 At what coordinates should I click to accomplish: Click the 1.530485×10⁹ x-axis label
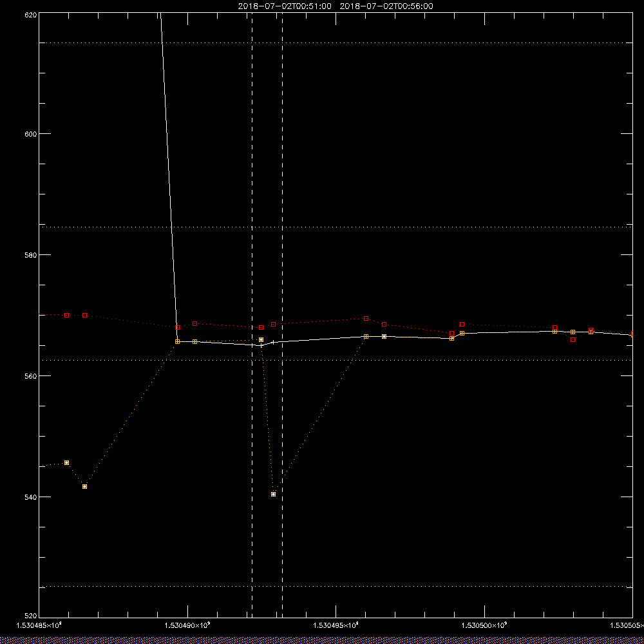click(x=39, y=625)
